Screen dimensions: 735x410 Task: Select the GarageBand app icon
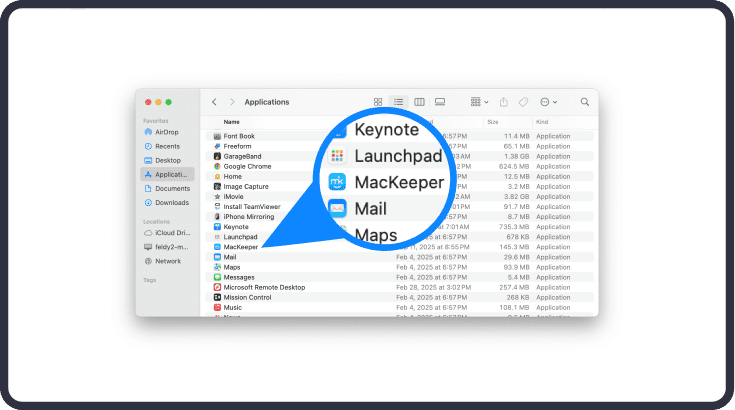[x=217, y=156]
